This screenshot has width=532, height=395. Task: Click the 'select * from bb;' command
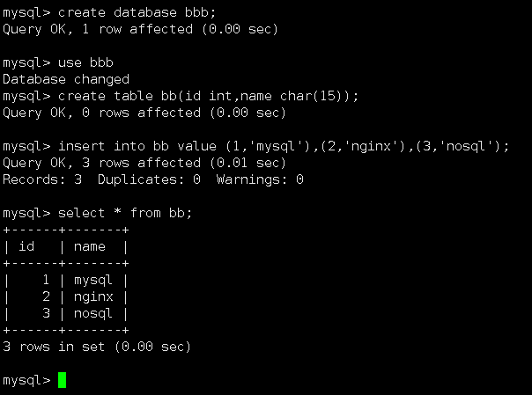pos(125,213)
